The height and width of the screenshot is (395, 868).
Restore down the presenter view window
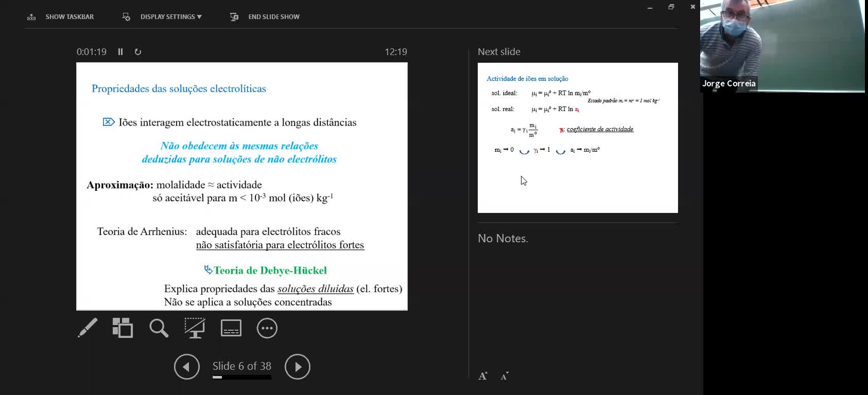671,7
